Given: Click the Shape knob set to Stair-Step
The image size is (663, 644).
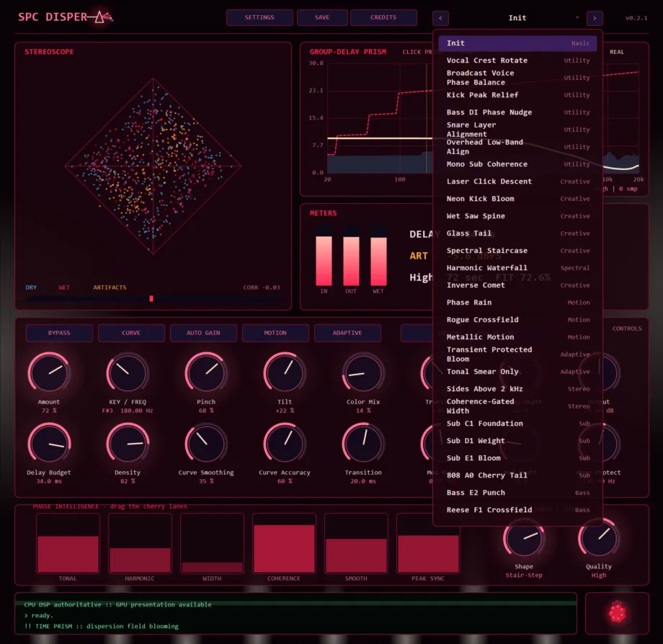Looking at the screenshot, I should [x=523, y=539].
